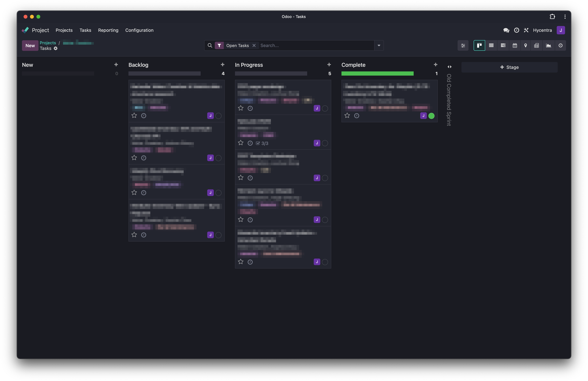This screenshot has width=588, height=381.
Task: Add a new Stage column
Action: coord(509,67)
